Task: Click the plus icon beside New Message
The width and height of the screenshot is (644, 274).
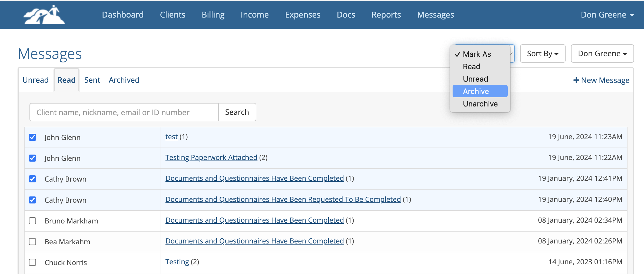Action: coord(576,80)
